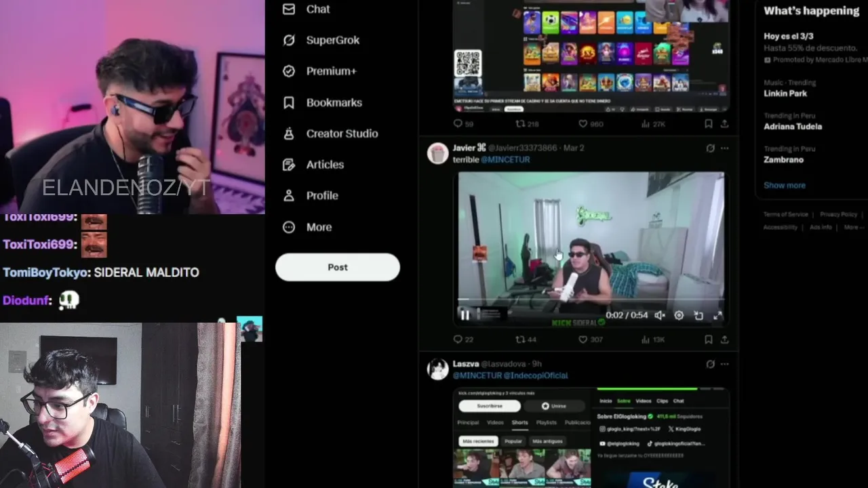The width and height of the screenshot is (868, 488).
Task: Click Show more under trends
Action: pos(785,185)
